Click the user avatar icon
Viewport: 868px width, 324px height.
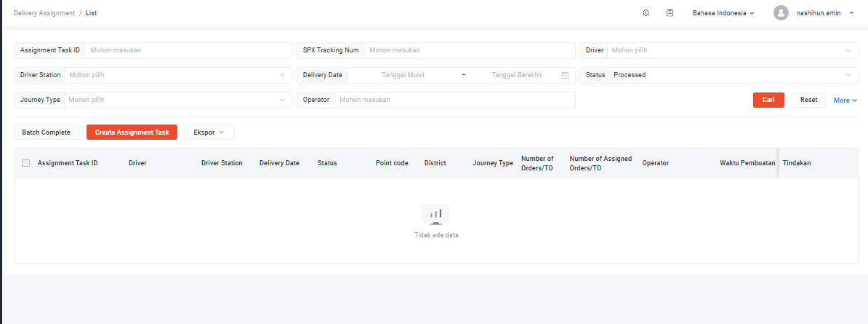pos(781,13)
